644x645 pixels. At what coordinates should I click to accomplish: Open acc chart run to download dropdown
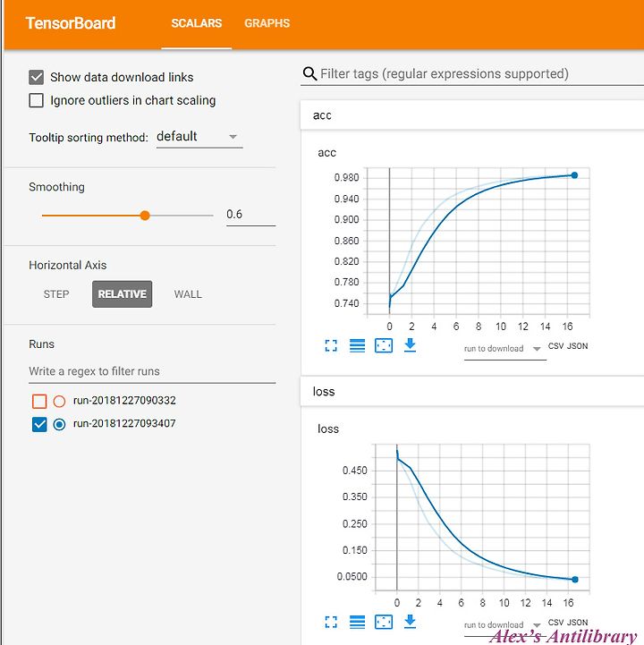tap(504, 349)
